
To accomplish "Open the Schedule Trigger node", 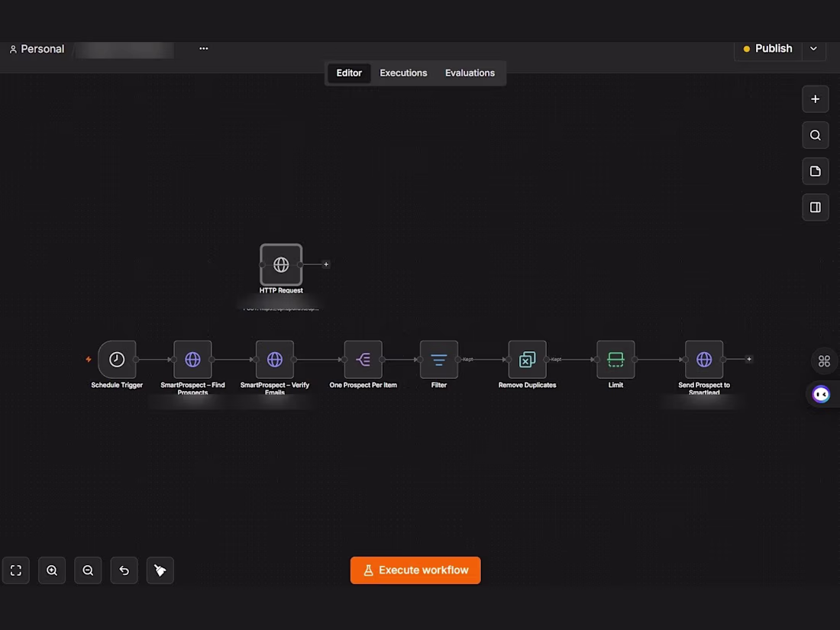I will pyautogui.click(x=117, y=360).
